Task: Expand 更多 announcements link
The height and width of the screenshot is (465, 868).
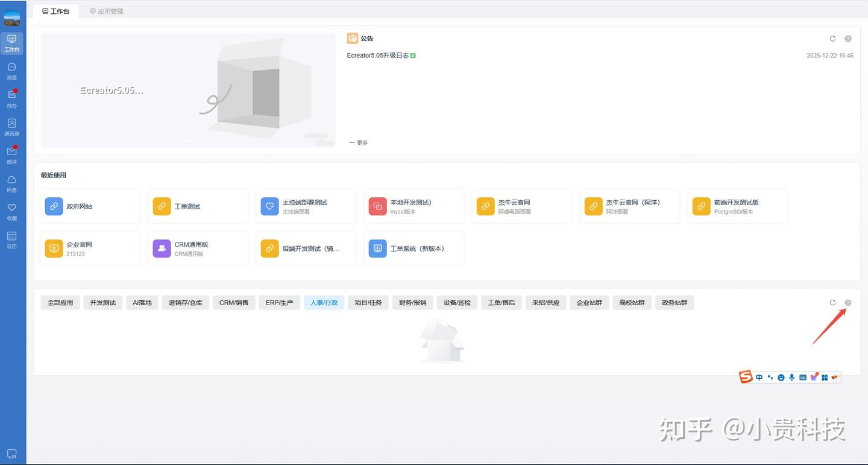Action: click(x=359, y=142)
